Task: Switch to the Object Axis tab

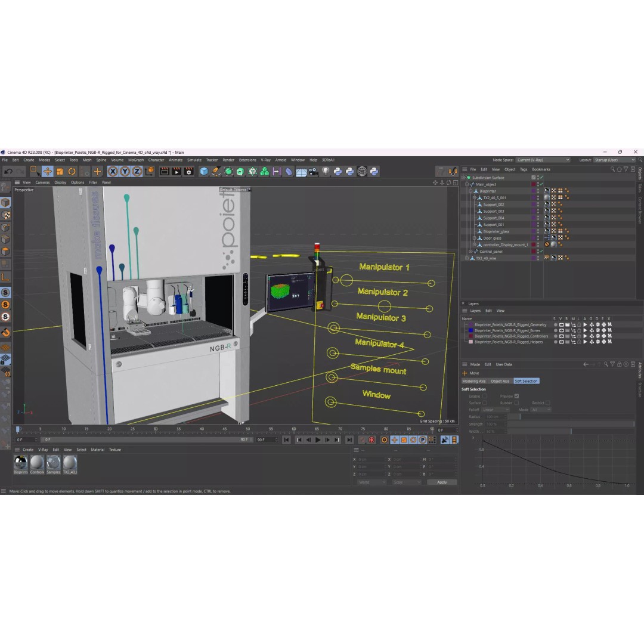Action: pyautogui.click(x=500, y=381)
